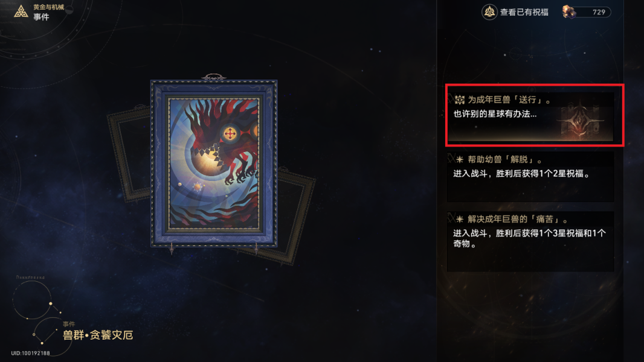Click the star icon beside 帮助幼兽「解脱」
The height and width of the screenshot is (362, 644).
tap(460, 159)
